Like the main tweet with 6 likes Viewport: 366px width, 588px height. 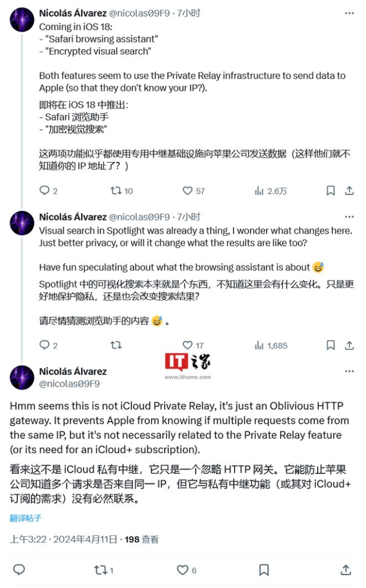pyautogui.click(x=186, y=570)
